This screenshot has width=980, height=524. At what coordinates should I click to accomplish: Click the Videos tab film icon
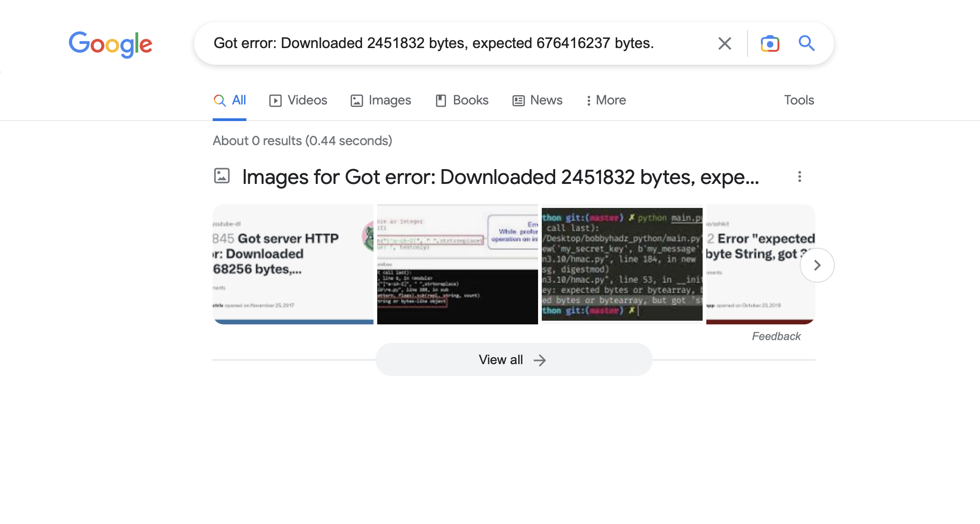pyautogui.click(x=275, y=100)
